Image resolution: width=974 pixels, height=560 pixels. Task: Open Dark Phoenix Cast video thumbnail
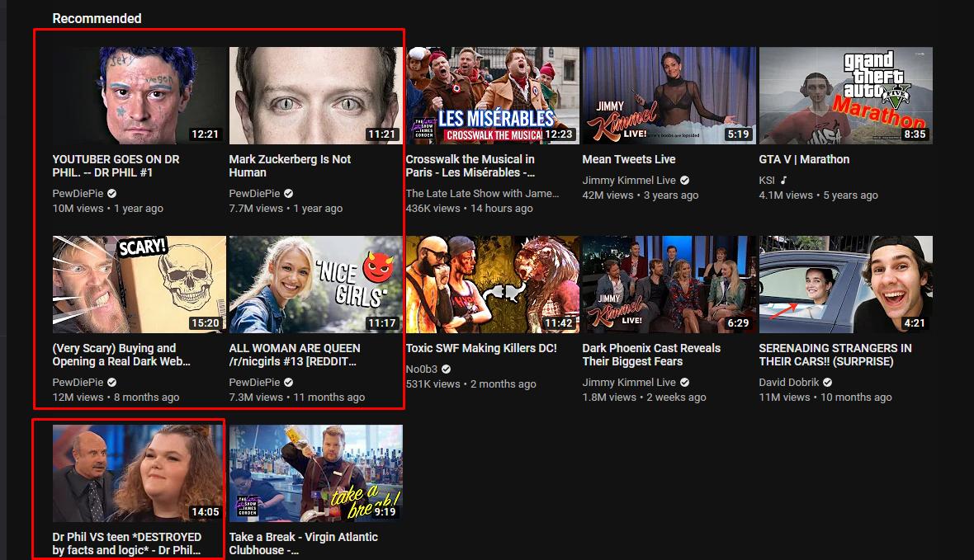click(x=669, y=285)
